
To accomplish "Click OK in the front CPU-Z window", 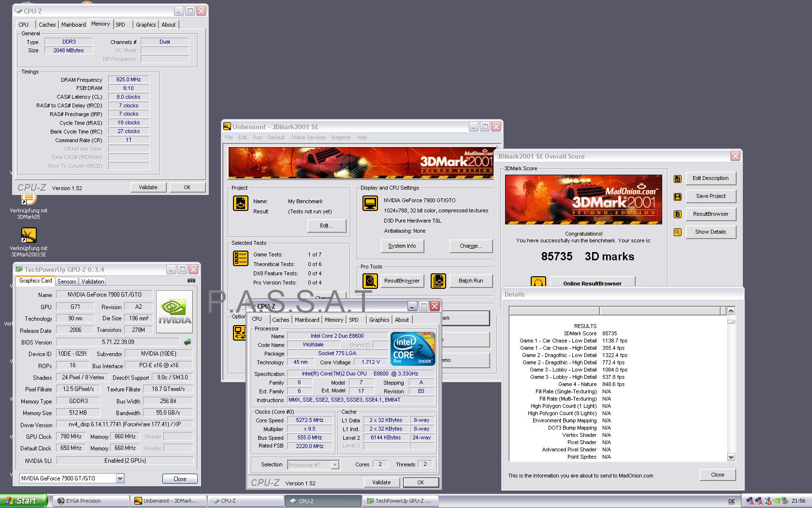I will (420, 482).
